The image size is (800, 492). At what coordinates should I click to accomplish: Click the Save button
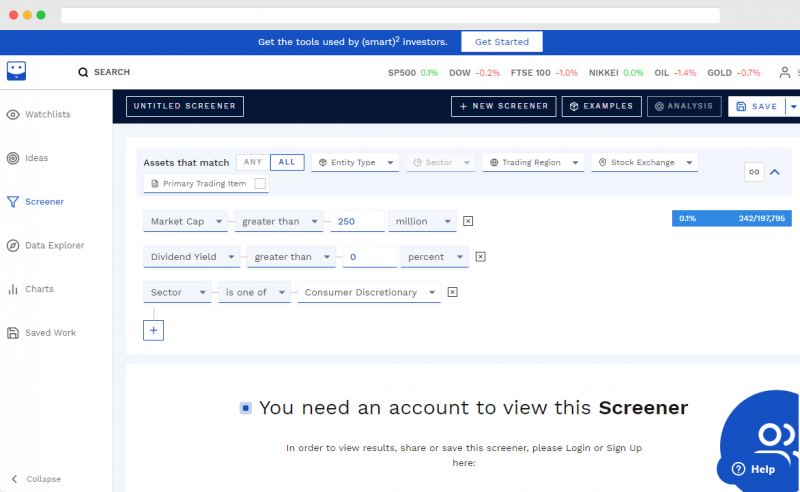pos(757,107)
